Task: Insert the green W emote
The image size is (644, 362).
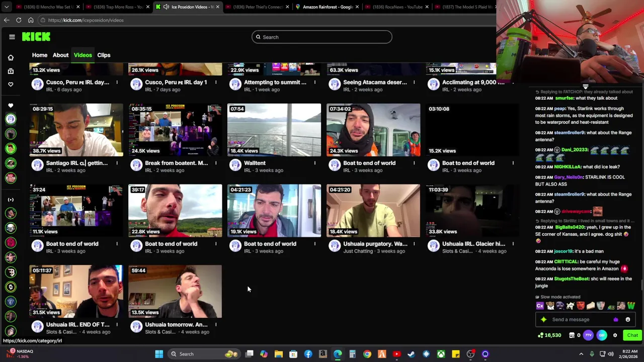Action: (x=631, y=306)
